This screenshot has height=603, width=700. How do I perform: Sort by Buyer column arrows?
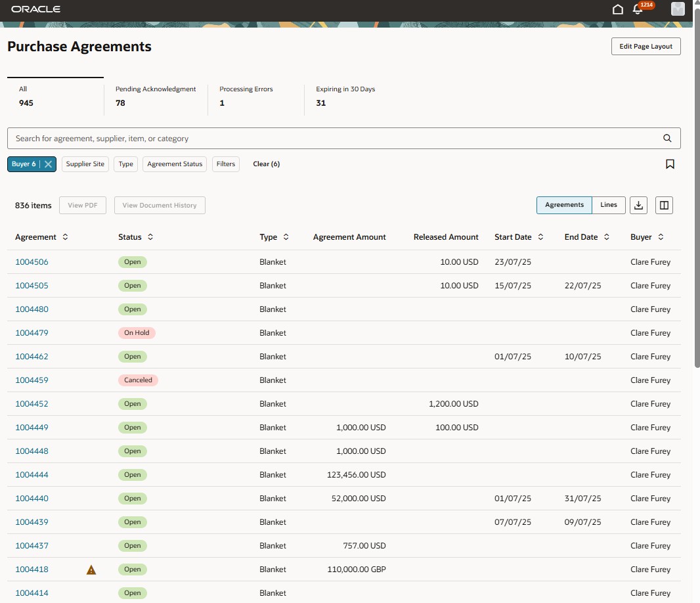click(661, 237)
